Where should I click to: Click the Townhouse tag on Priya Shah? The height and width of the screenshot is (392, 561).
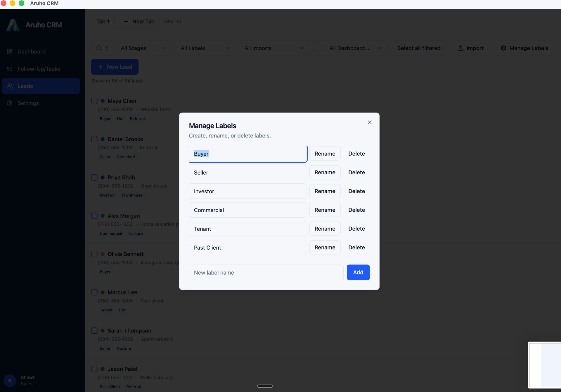132,195
